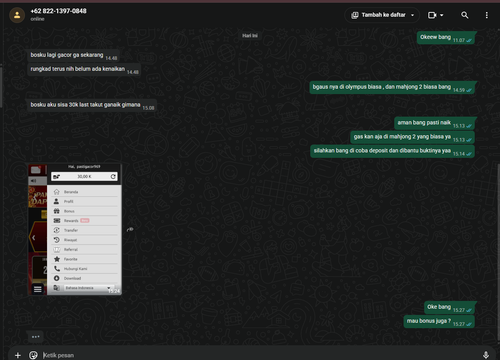Open the received screenshot image thumbnail
The image size is (500, 360).
(75, 230)
